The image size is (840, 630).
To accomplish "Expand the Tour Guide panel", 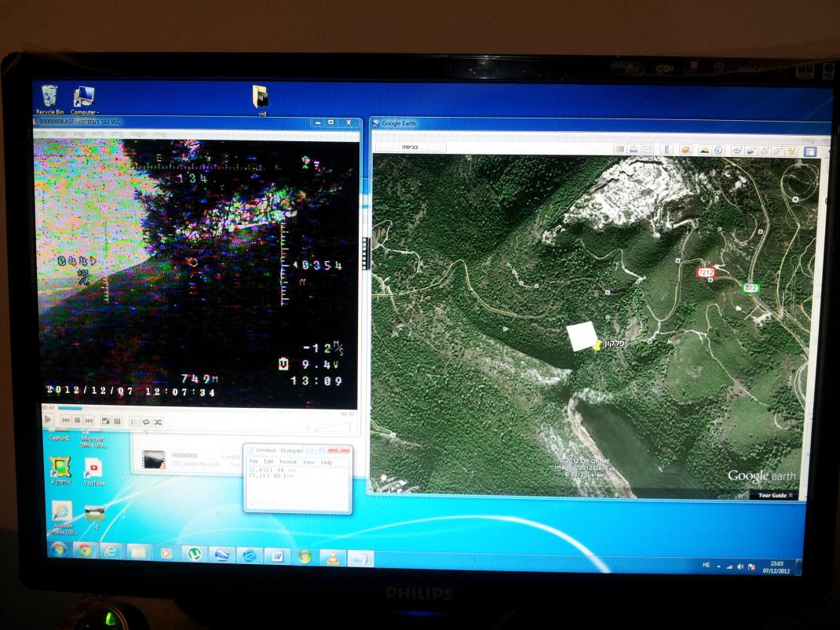I will pyautogui.click(x=776, y=495).
